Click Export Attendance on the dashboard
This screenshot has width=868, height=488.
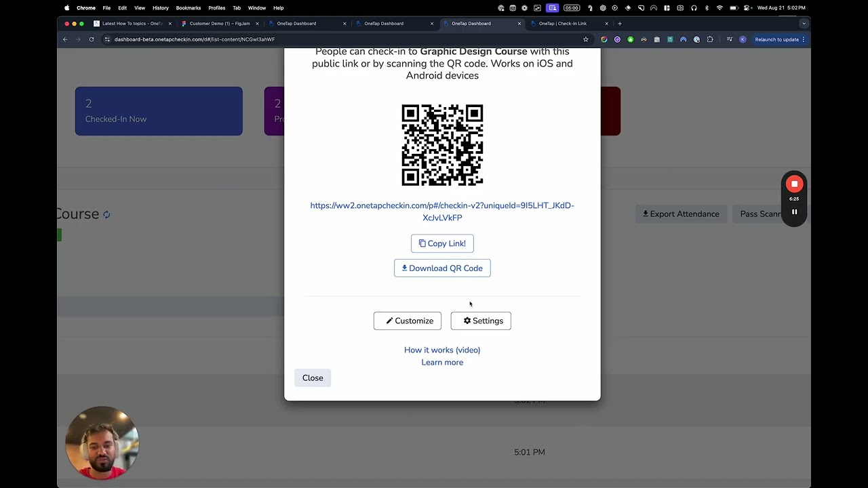tap(681, 214)
